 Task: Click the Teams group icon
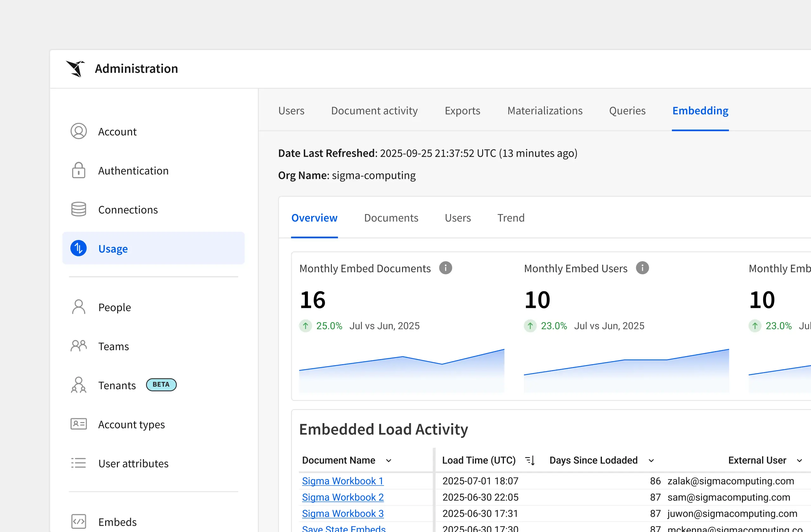tap(79, 346)
